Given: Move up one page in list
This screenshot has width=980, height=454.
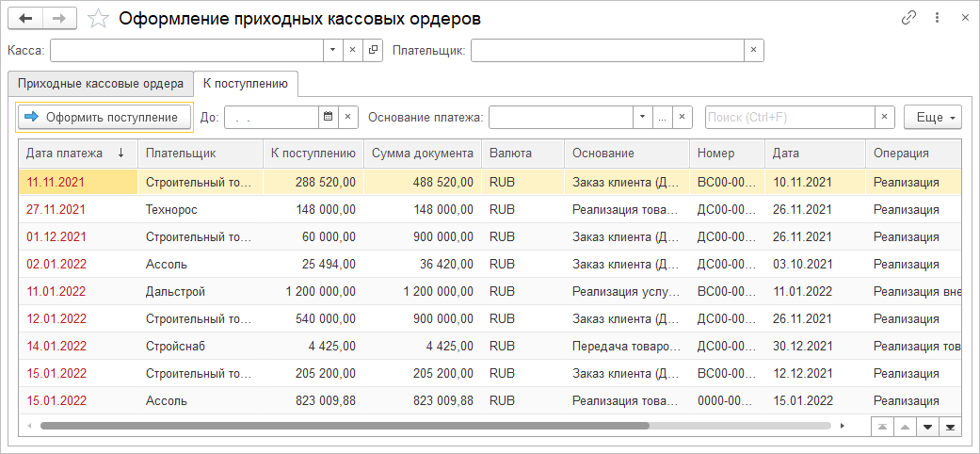Looking at the screenshot, I should pyautogui.click(x=905, y=427).
